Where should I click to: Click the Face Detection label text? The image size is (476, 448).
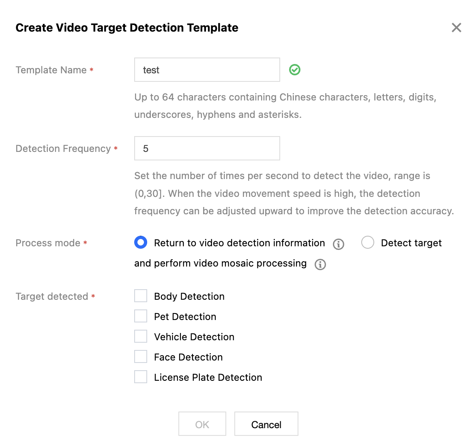click(188, 357)
